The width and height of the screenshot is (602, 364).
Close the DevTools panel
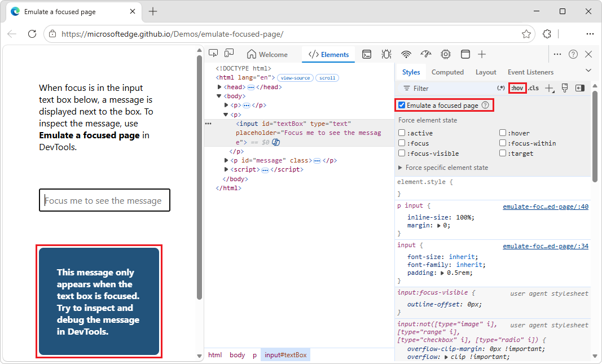588,55
